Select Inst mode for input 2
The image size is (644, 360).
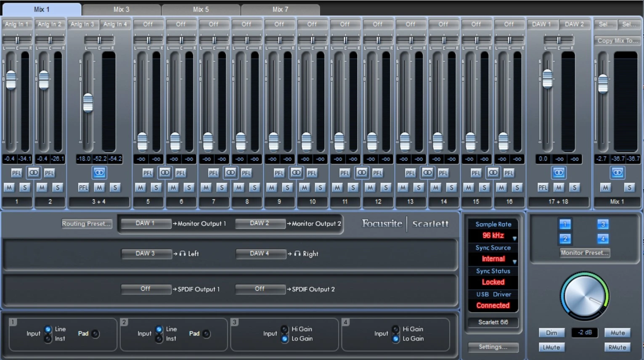[159, 339]
